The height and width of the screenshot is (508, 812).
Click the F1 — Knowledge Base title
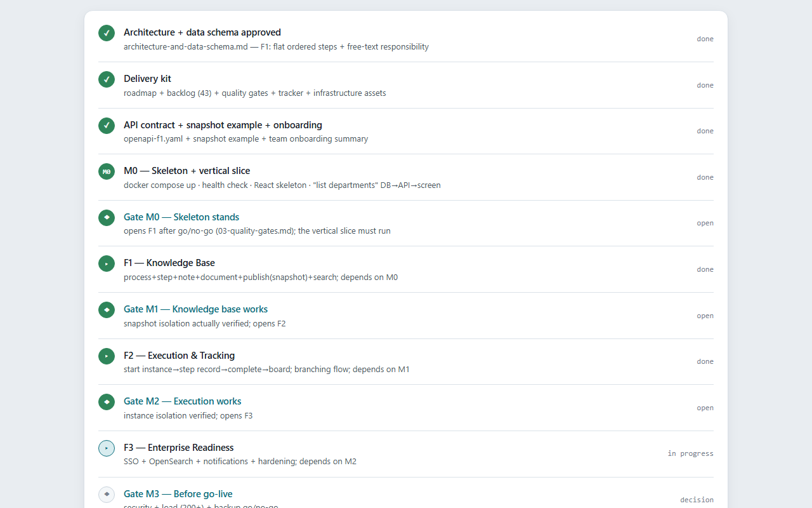pos(169,263)
